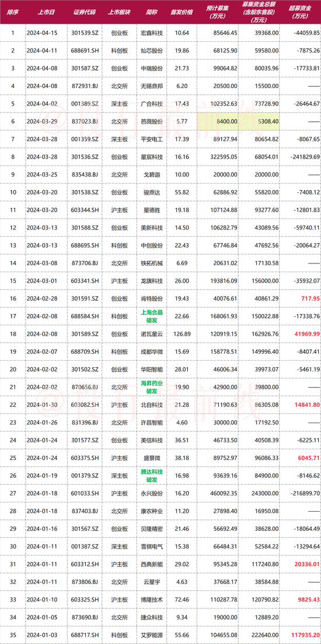Select security code 301539.SZ
The image size is (321, 644).
[x=85, y=33]
